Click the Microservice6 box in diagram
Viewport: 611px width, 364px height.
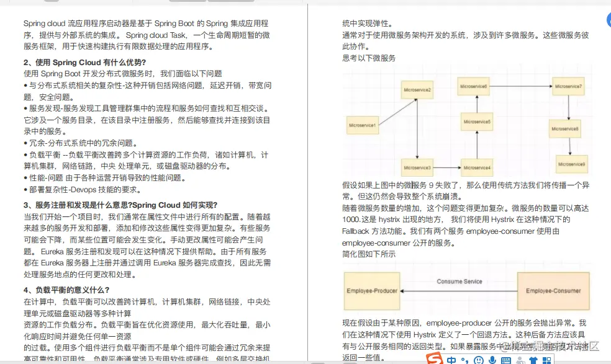coord(473,86)
